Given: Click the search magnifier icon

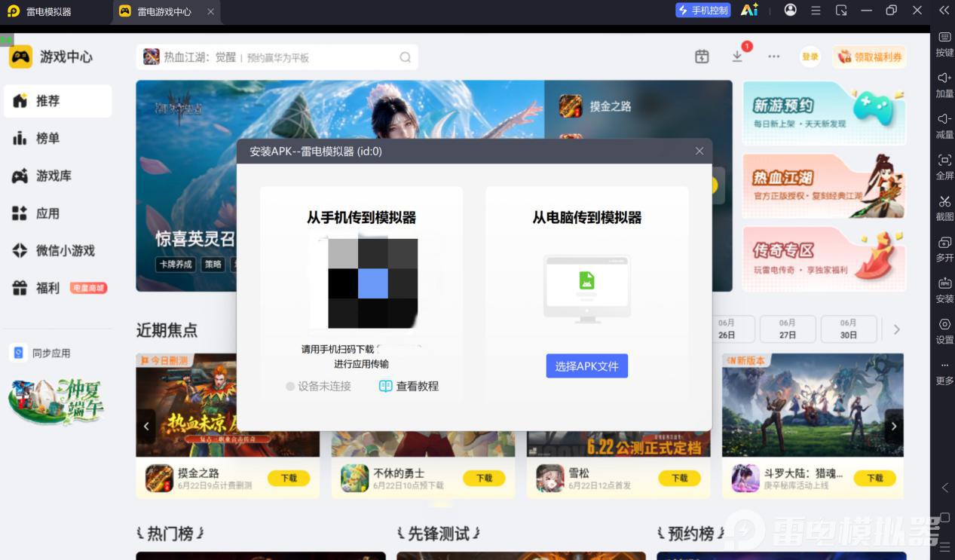Looking at the screenshot, I should [406, 57].
